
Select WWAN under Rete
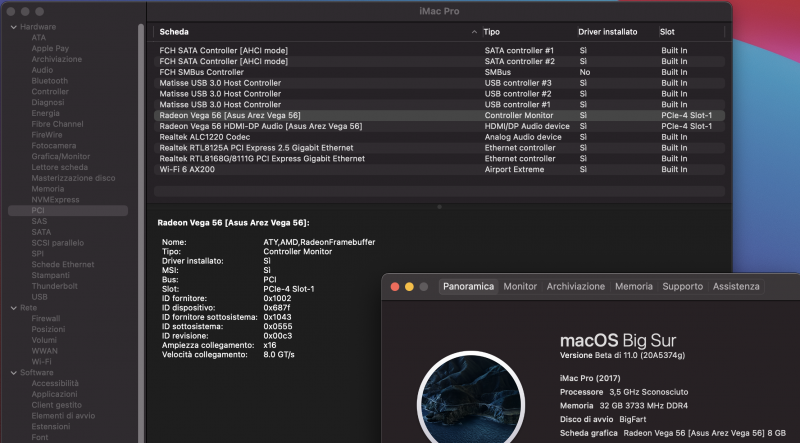pyautogui.click(x=44, y=351)
